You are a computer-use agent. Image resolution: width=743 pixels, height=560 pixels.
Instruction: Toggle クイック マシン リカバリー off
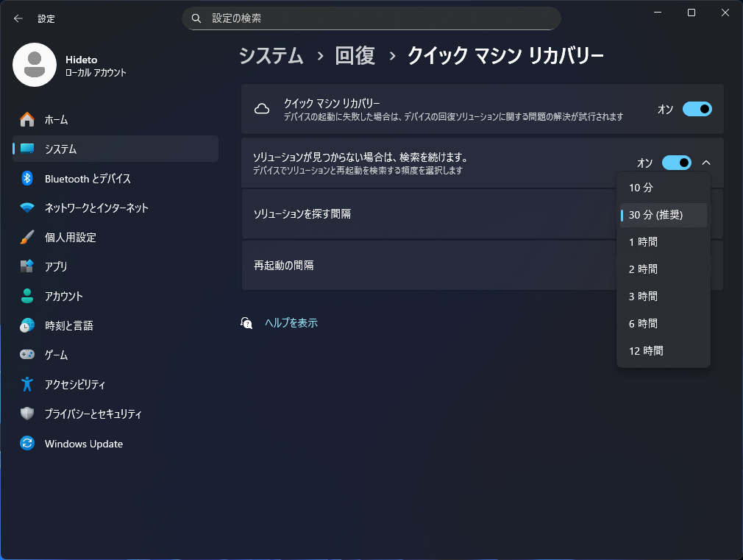(x=696, y=108)
